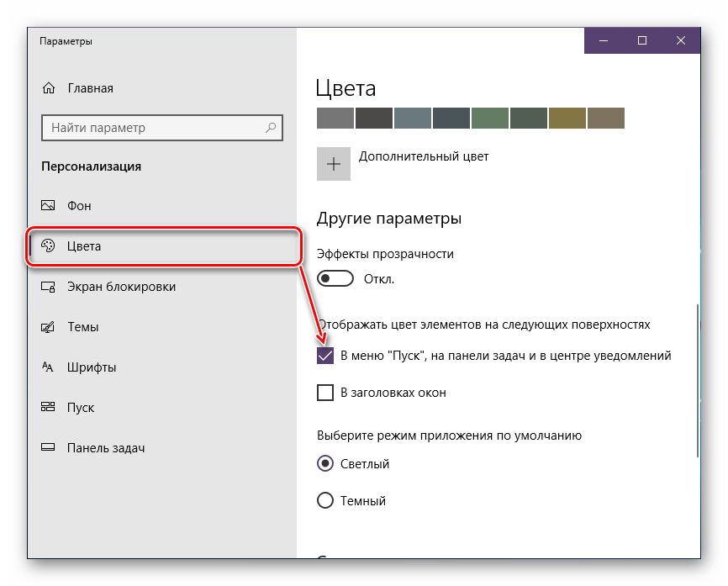Click the search magnifier icon in Найти параметр

pos(271,128)
